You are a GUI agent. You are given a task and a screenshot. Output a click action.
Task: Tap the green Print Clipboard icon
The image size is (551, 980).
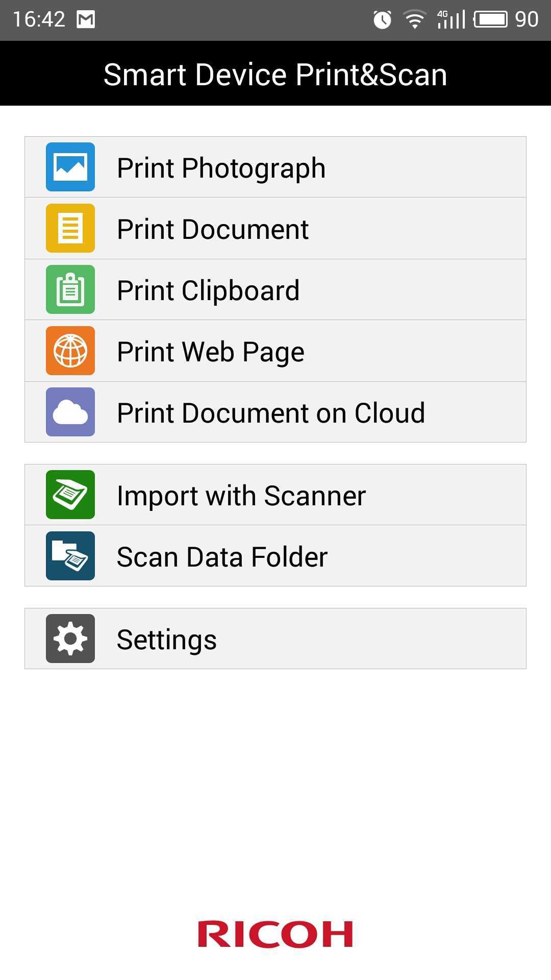tap(70, 289)
